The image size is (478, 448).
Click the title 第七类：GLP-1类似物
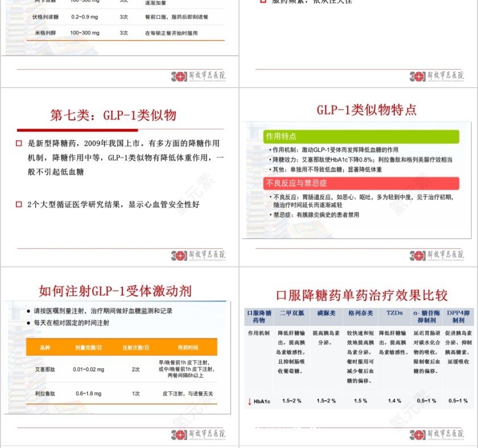coord(114,115)
